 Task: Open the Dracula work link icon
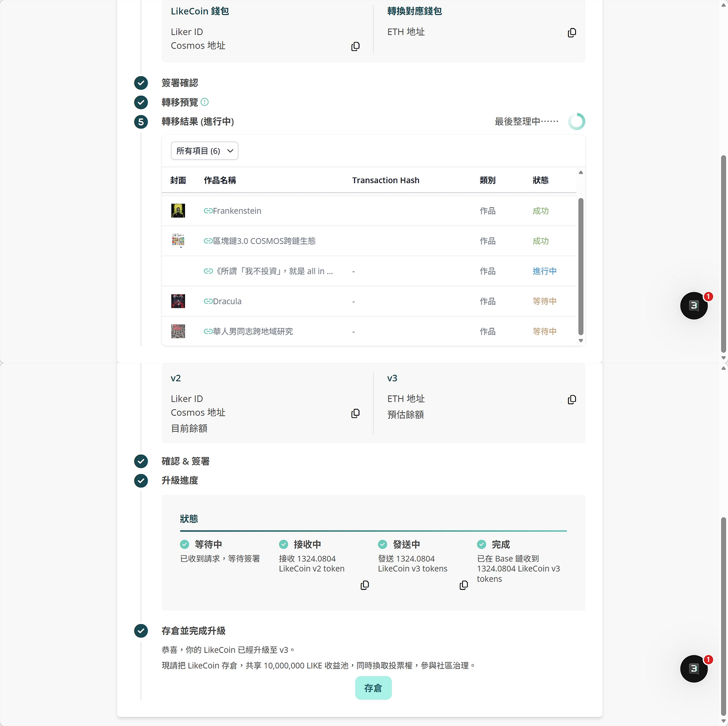[208, 301]
